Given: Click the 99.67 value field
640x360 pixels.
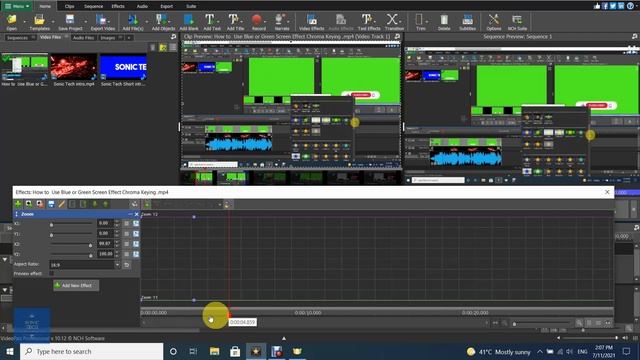Looking at the screenshot, I should (105, 244).
